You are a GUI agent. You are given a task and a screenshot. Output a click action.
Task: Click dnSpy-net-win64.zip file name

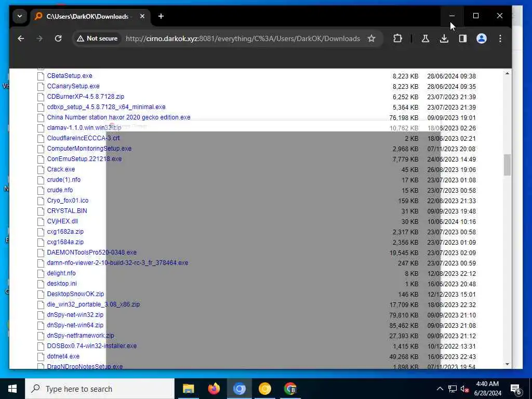(x=75, y=325)
